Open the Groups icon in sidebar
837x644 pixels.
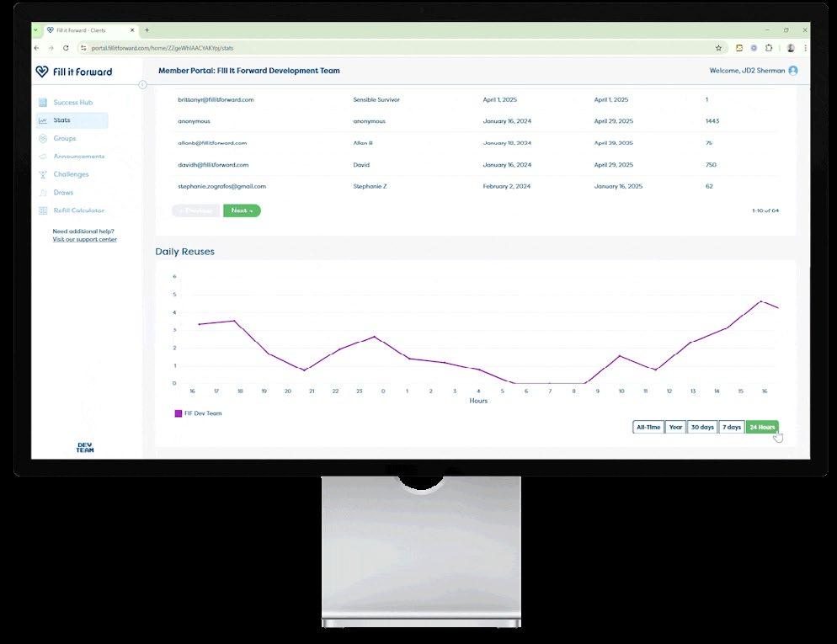point(43,139)
